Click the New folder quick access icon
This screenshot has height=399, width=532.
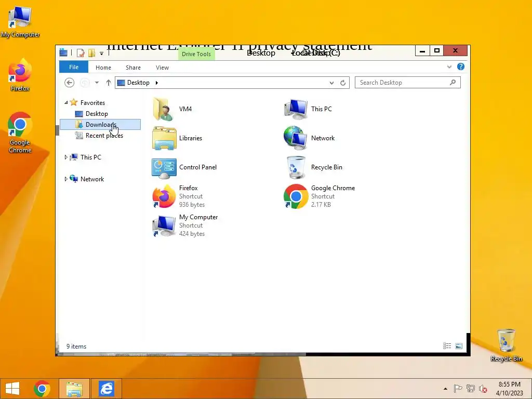(x=91, y=53)
